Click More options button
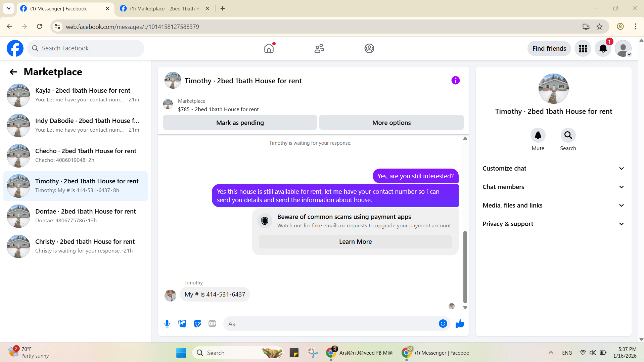Image resolution: width=644 pixels, height=362 pixels. point(391,123)
